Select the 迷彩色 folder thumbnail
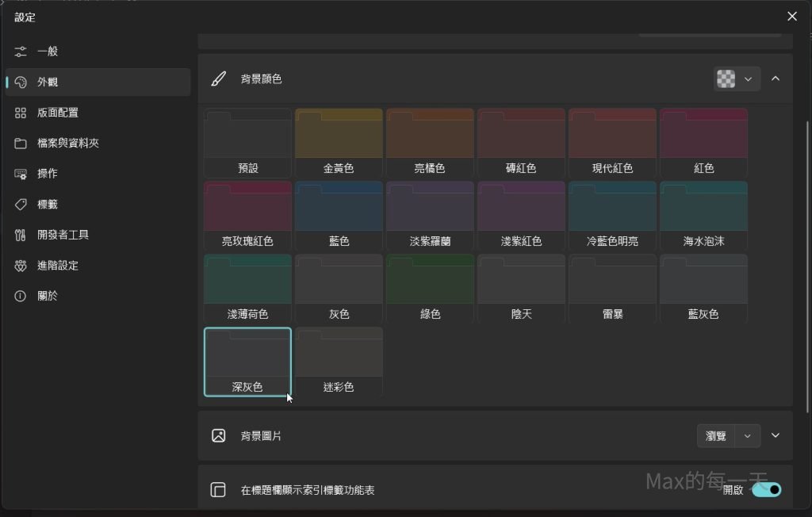The image size is (812, 517). 339,362
